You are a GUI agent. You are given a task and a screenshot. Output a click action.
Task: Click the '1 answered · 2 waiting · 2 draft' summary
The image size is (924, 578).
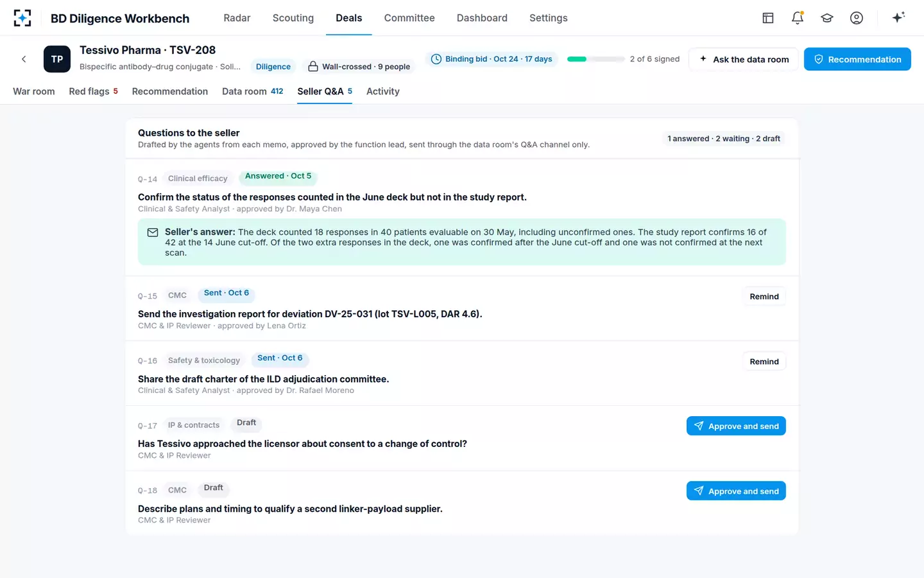(724, 139)
